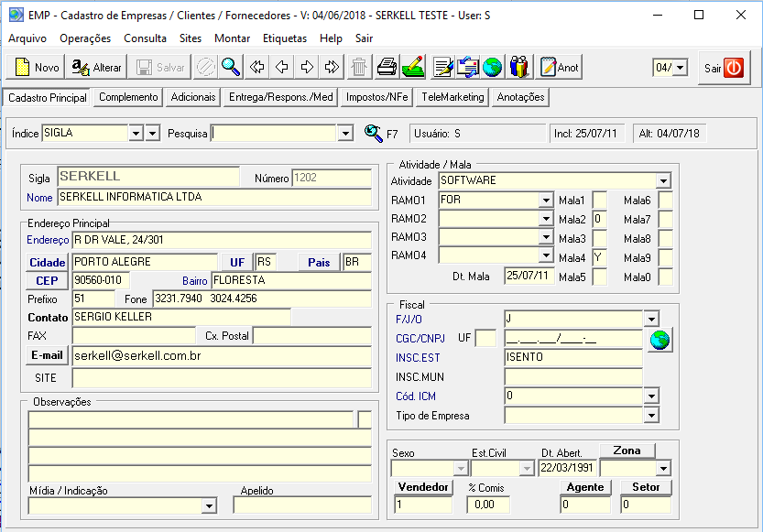Open the Consulta menu

point(145,38)
